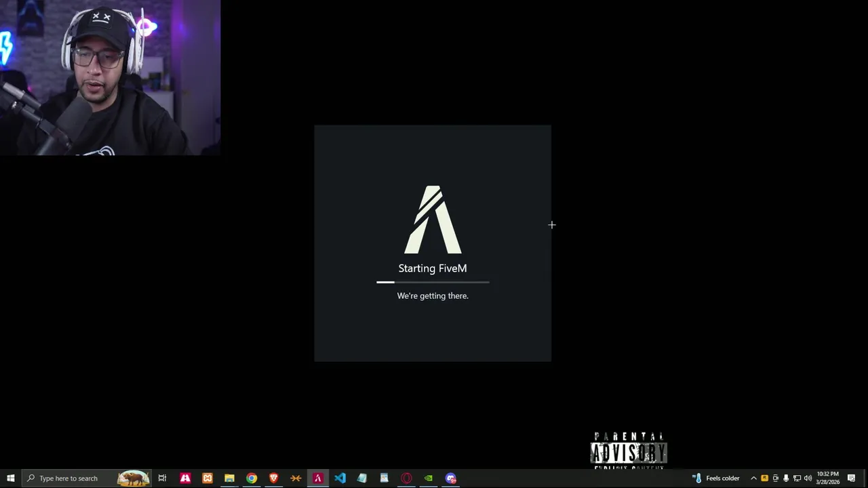This screenshot has width=868, height=488.
Task: Click the FiveM logo on the splash screen
Action: coord(433,220)
